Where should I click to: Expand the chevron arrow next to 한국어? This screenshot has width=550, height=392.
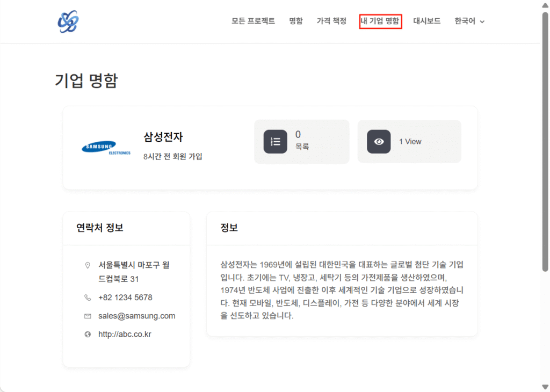click(x=482, y=22)
